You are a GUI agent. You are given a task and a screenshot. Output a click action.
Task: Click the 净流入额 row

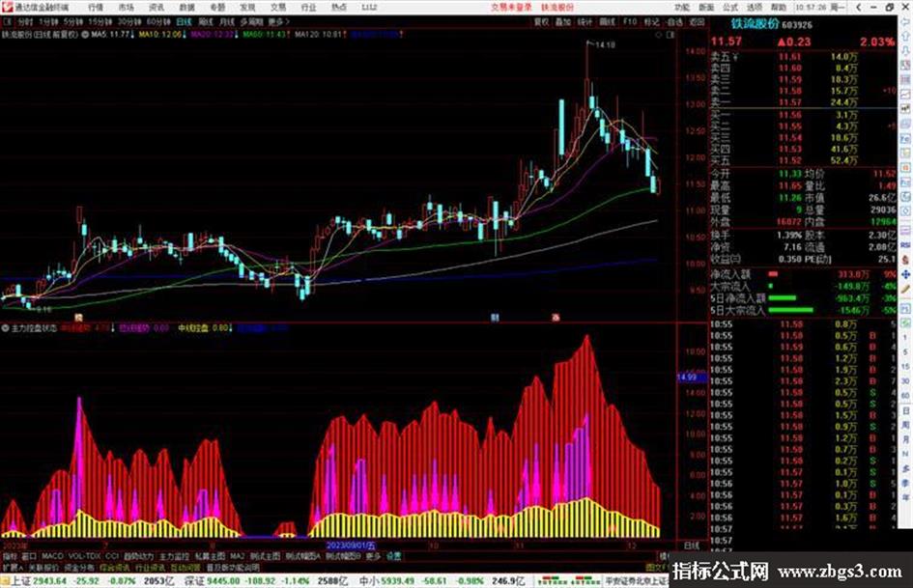803,274
